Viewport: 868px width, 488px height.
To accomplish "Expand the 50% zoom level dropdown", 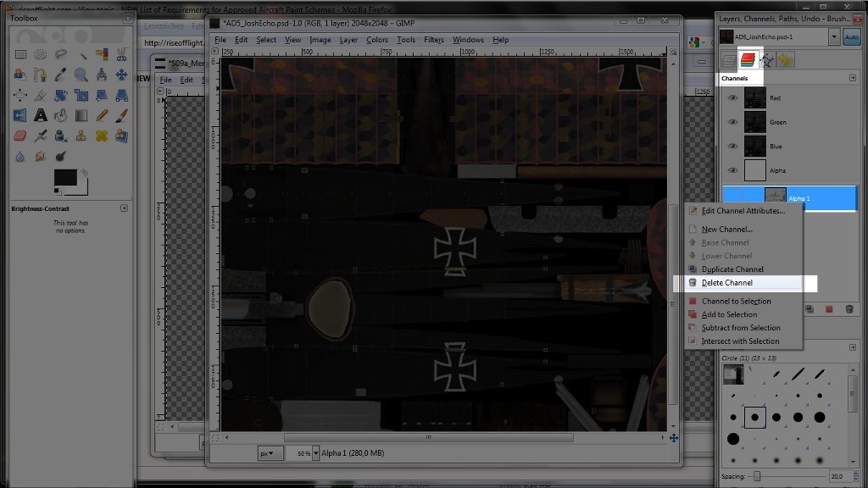I will point(315,453).
